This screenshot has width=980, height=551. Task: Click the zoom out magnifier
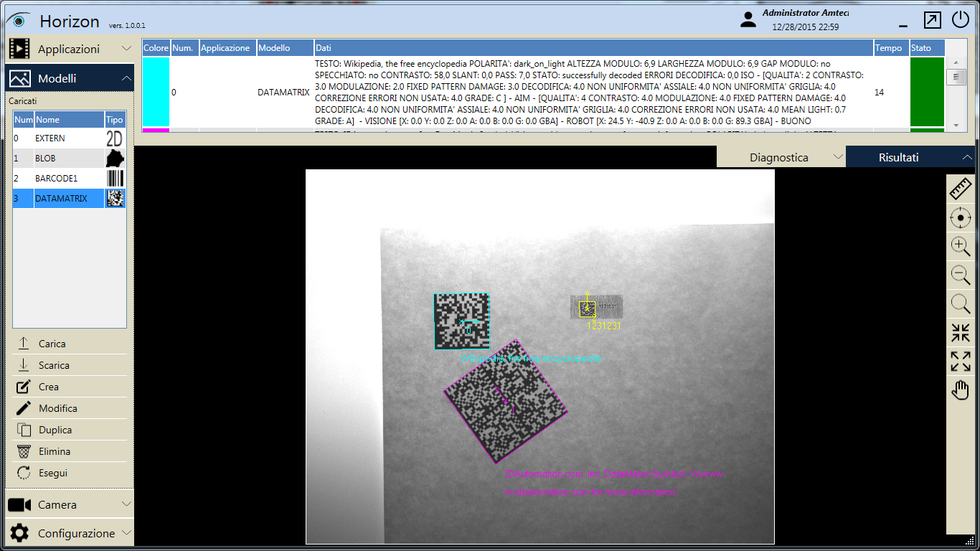point(961,275)
